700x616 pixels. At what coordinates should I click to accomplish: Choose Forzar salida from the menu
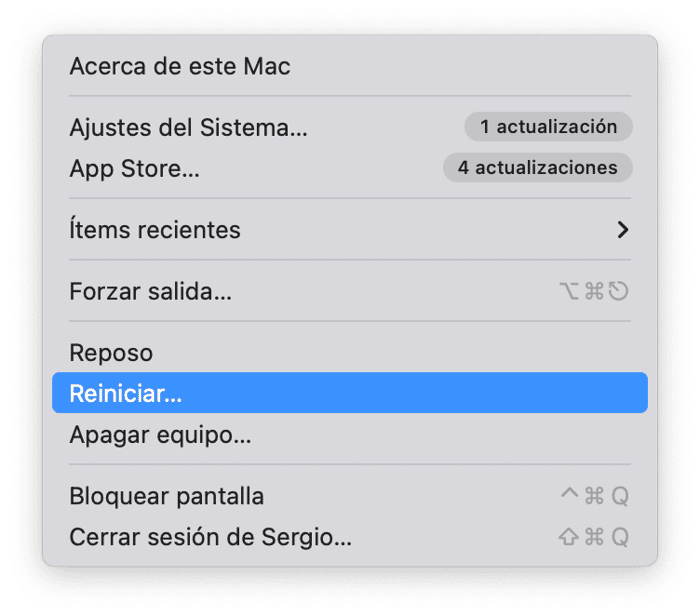[150, 292]
